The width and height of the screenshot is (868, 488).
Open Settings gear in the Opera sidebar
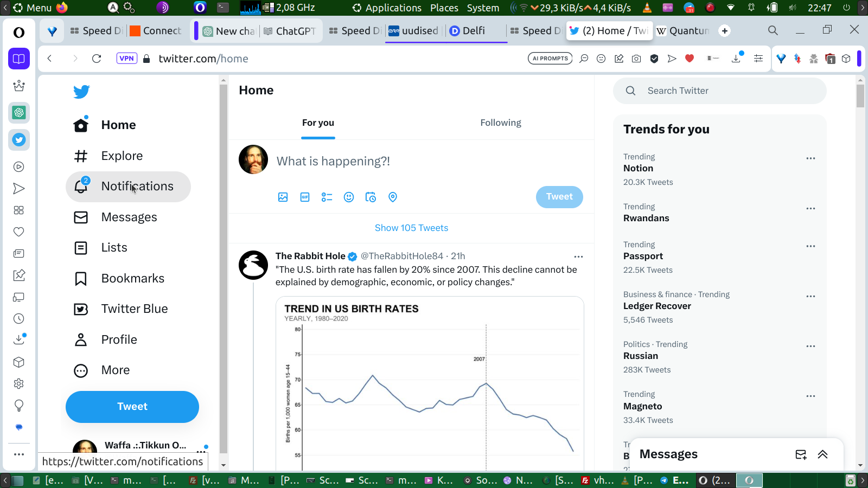pyautogui.click(x=19, y=384)
